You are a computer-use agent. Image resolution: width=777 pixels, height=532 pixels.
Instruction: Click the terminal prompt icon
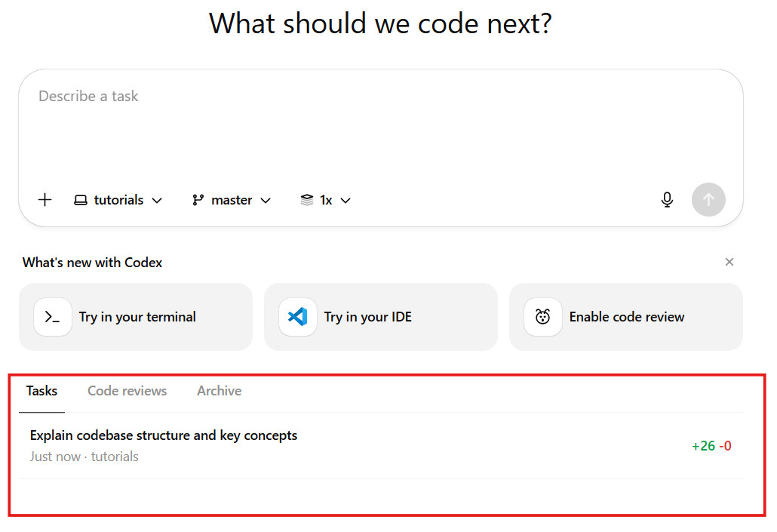(53, 317)
